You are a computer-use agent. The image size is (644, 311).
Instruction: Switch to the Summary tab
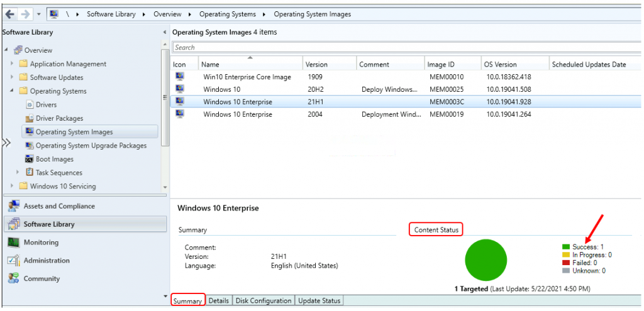point(188,301)
